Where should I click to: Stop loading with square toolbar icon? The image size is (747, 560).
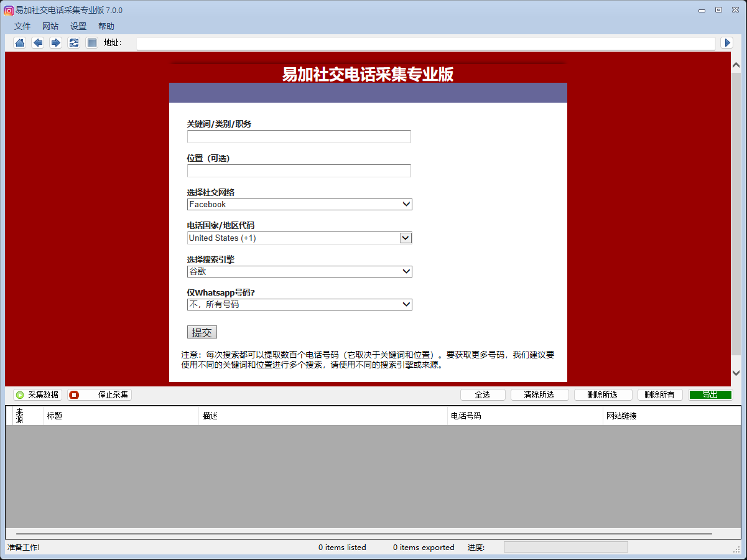[91, 43]
